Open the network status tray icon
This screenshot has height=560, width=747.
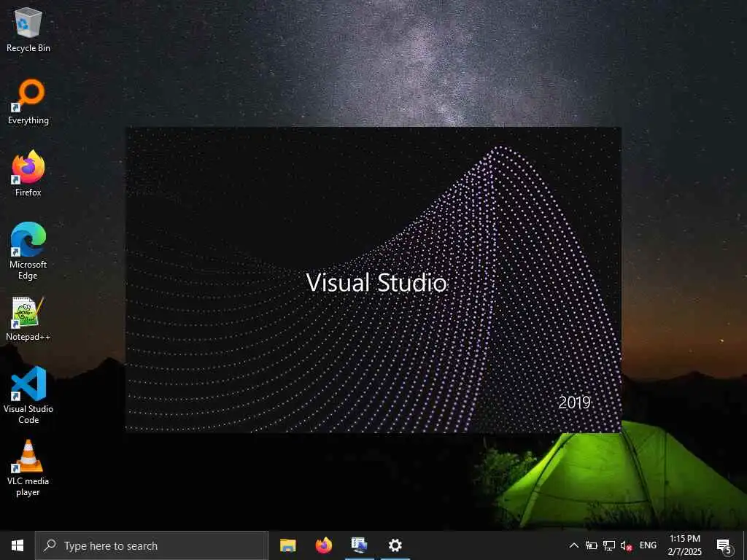pos(609,545)
